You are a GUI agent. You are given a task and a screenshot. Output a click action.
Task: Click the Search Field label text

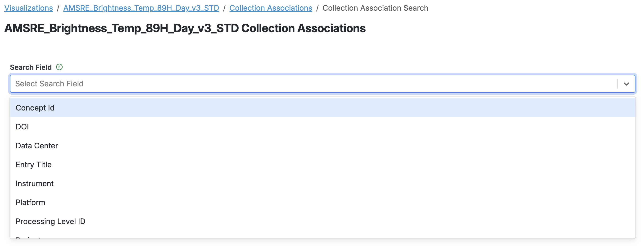click(31, 67)
